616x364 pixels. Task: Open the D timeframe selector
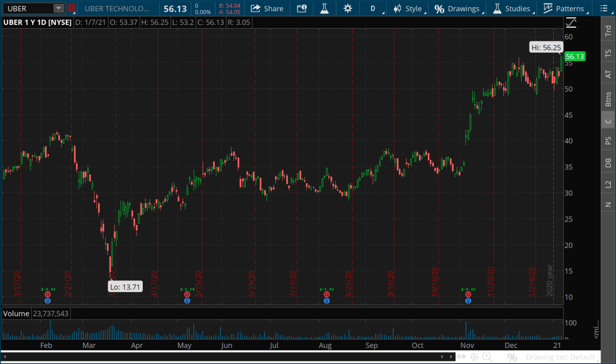pyautogui.click(x=373, y=9)
